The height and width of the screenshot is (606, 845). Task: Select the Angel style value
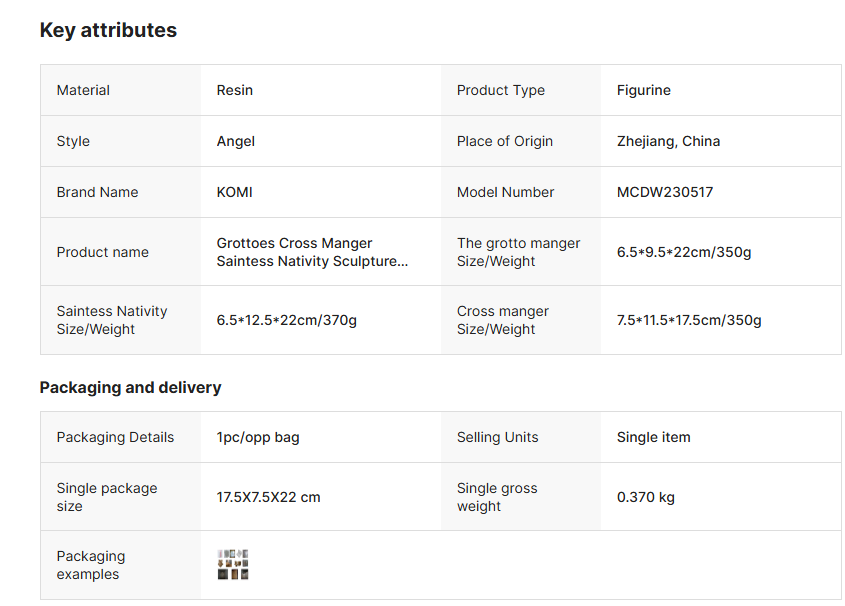coord(236,141)
